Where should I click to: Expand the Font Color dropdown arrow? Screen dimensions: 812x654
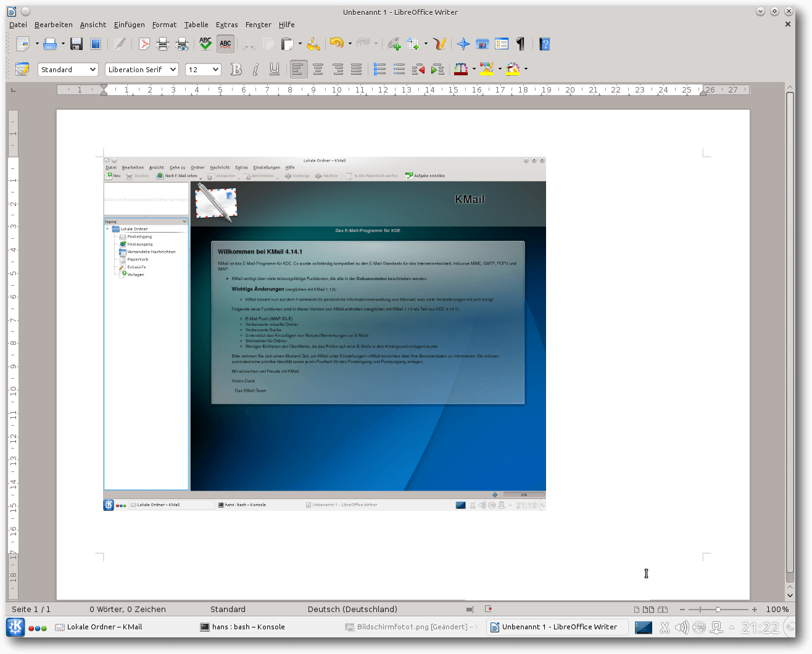(x=474, y=69)
